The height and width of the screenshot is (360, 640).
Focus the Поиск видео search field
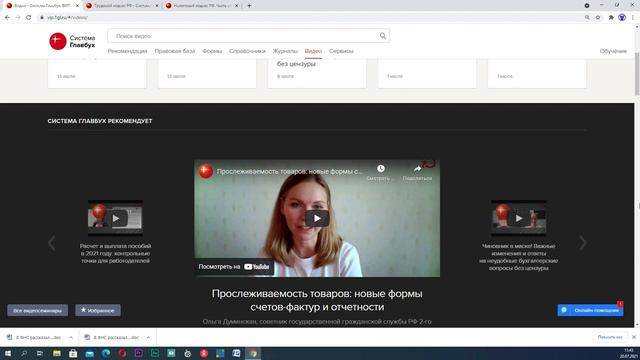click(x=249, y=36)
